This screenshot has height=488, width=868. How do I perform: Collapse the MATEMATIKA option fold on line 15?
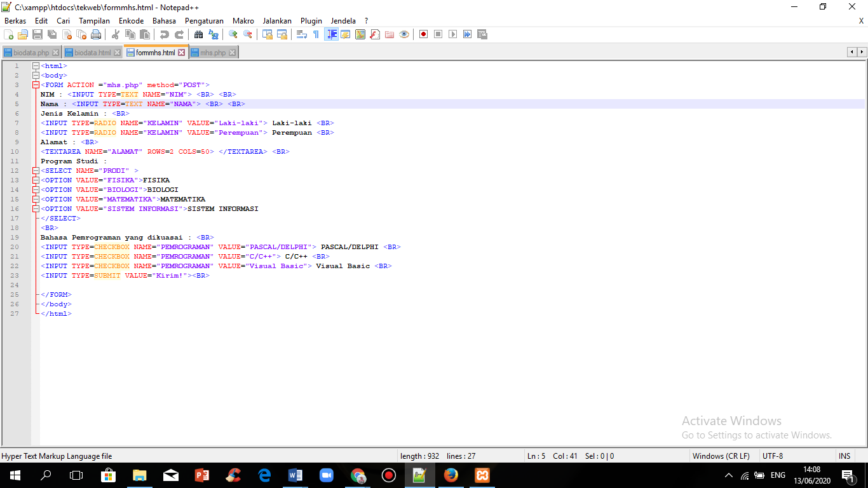pyautogui.click(x=36, y=199)
